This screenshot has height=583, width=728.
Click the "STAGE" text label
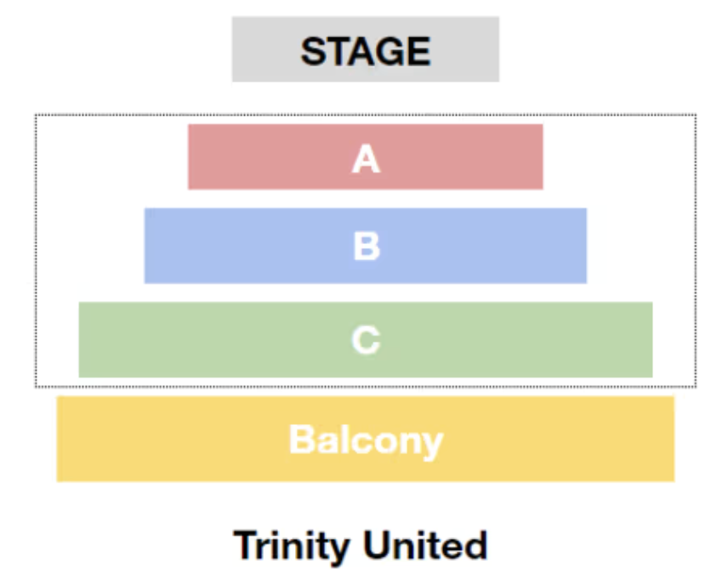(x=366, y=51)
